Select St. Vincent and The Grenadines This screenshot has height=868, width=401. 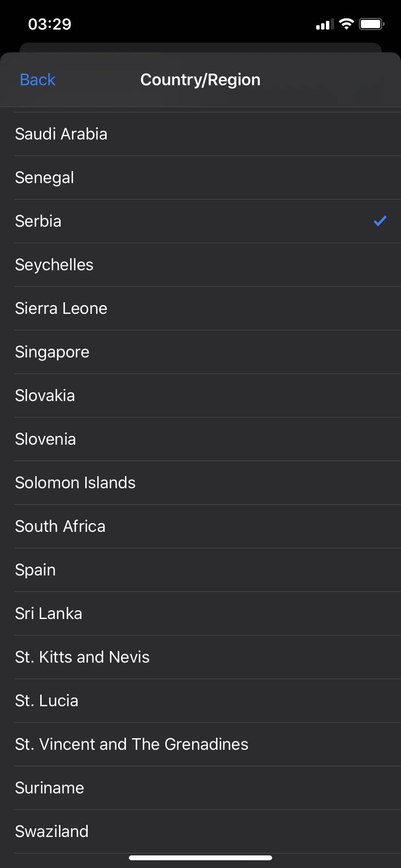(132, 744)
